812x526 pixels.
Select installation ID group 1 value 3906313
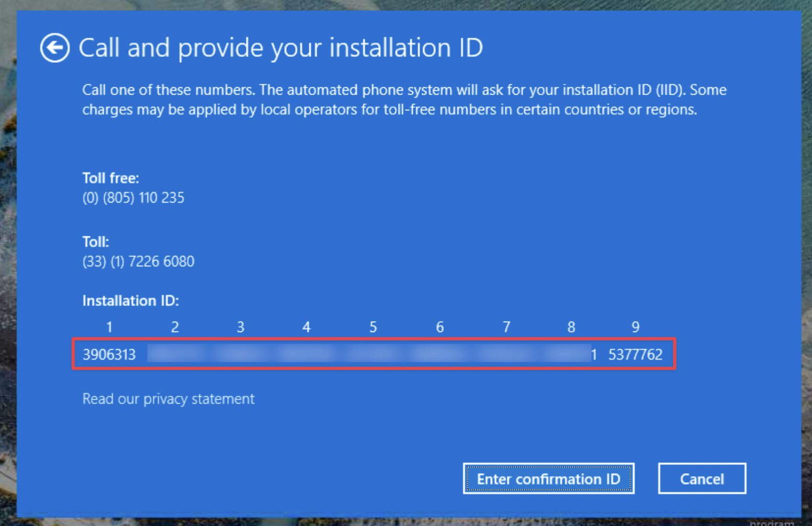point(109,354)
